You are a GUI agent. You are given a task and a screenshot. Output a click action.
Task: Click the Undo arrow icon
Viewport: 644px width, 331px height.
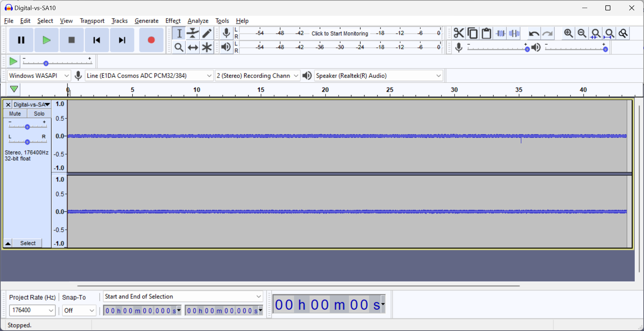point(534,33)
